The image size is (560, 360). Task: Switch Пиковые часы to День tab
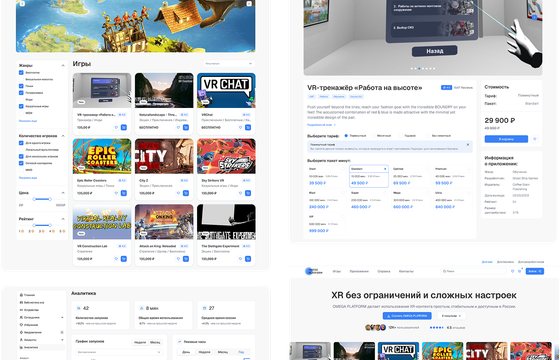[186, 352]
